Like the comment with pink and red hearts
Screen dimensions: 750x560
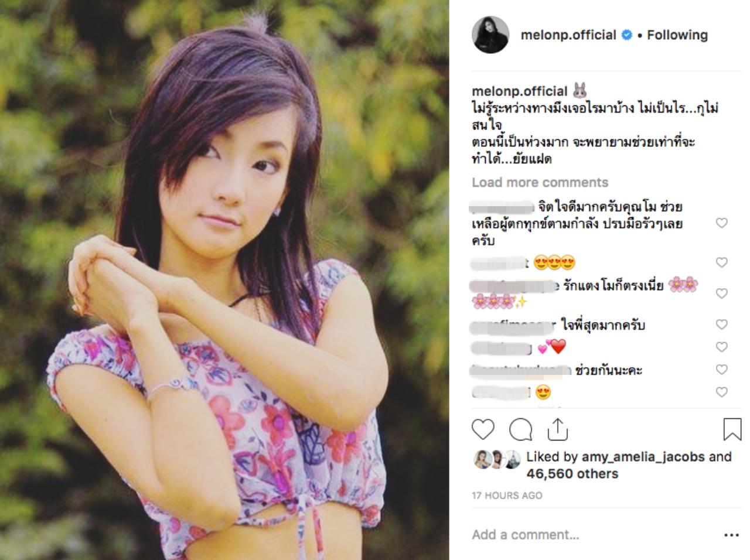[x=722, y=347]
